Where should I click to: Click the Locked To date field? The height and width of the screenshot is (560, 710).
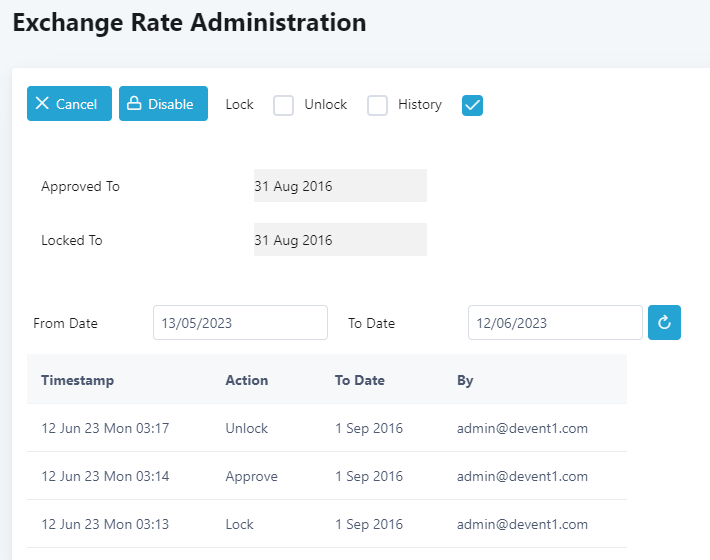pos(340,239)
